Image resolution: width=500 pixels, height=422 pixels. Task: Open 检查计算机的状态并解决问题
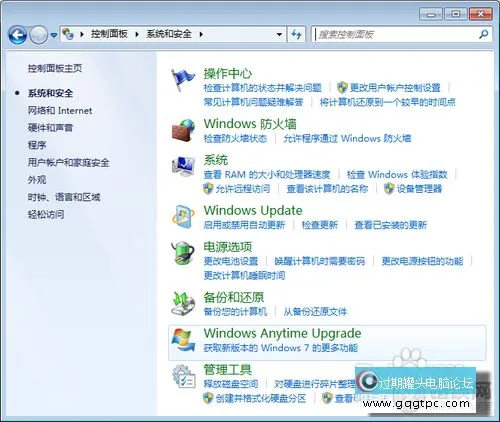tap(263, 88)
